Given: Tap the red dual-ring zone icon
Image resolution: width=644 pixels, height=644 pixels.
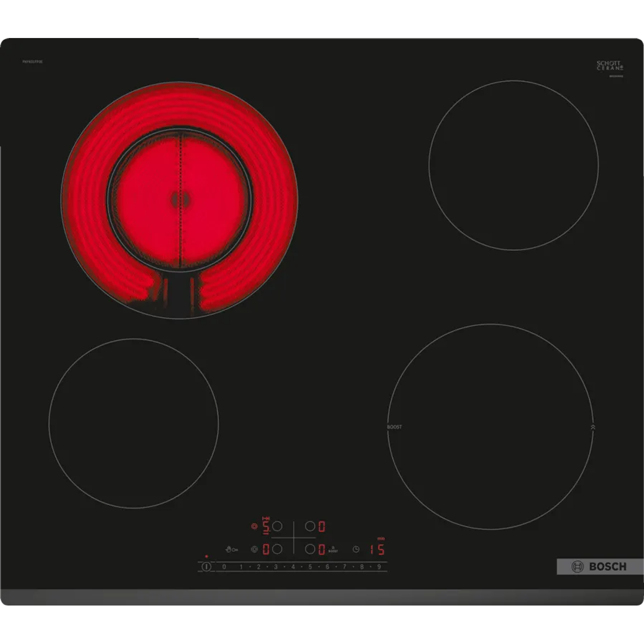Looking at the screenshot, I should click(x=254, y=526).
